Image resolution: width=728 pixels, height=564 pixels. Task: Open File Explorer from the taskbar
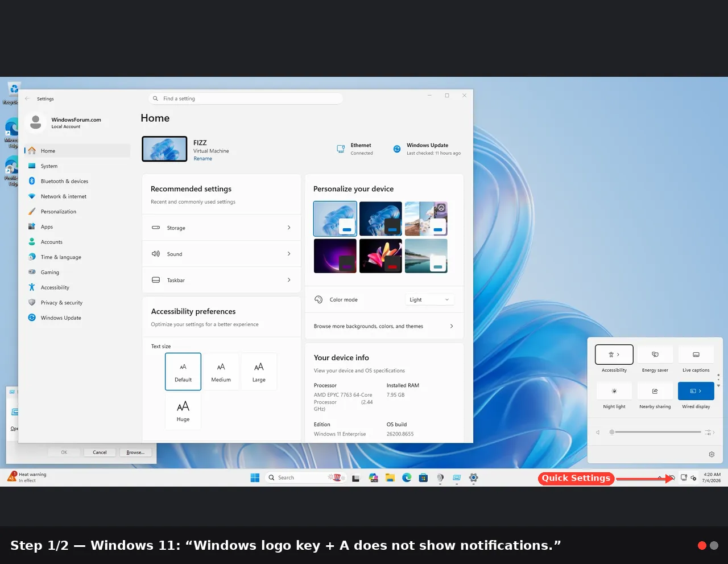point(390,478)
